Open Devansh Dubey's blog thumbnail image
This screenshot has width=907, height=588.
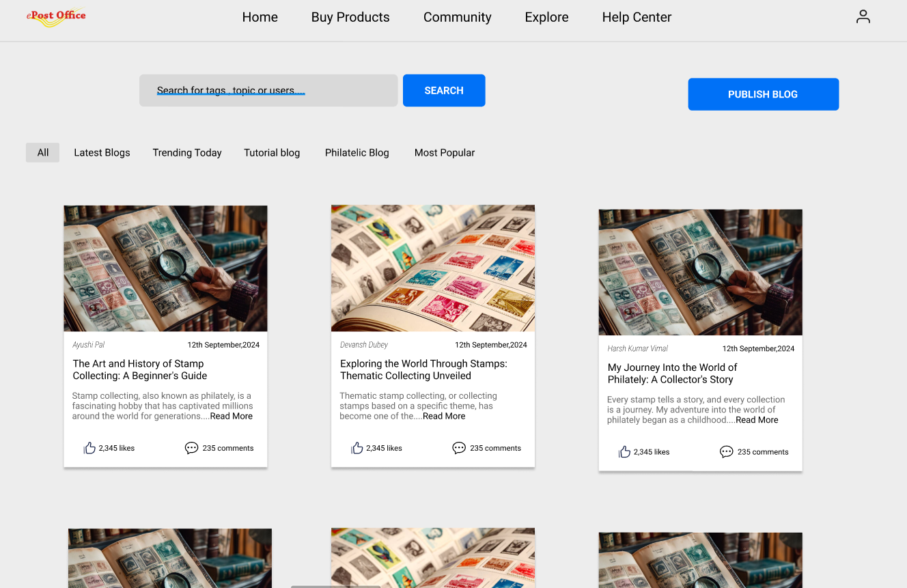(x=433, y=268)
